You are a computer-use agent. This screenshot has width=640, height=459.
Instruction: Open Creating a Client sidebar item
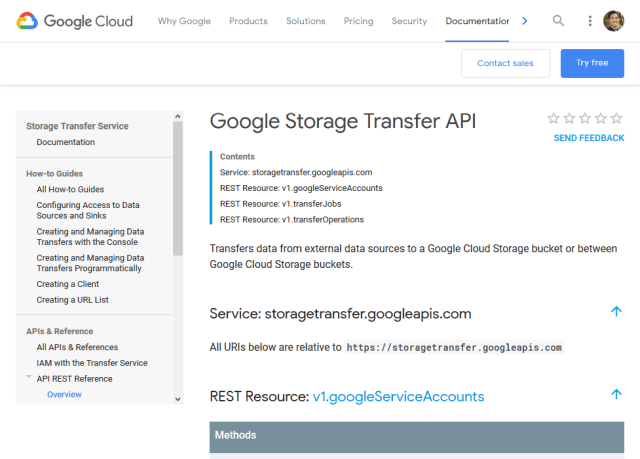coord(68,284)
